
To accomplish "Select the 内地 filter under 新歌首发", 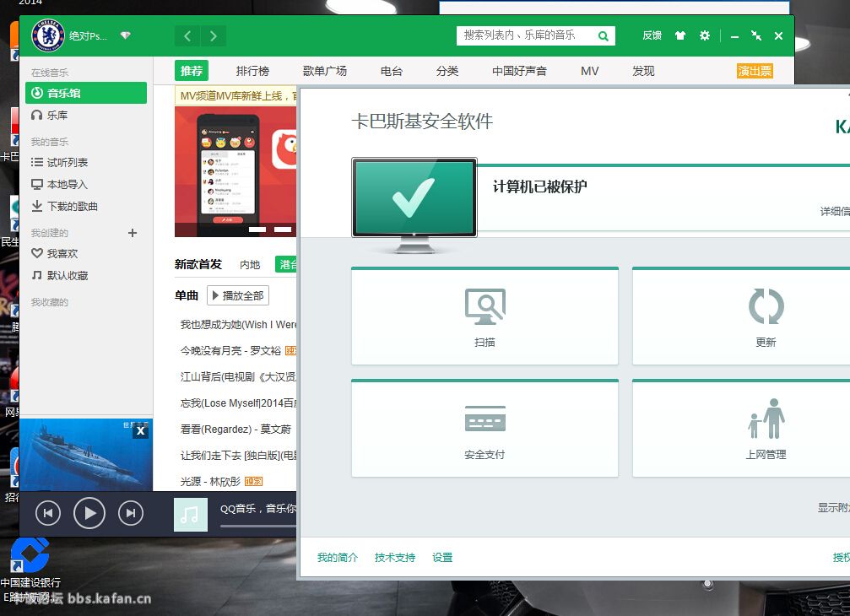I will (250, 264).
